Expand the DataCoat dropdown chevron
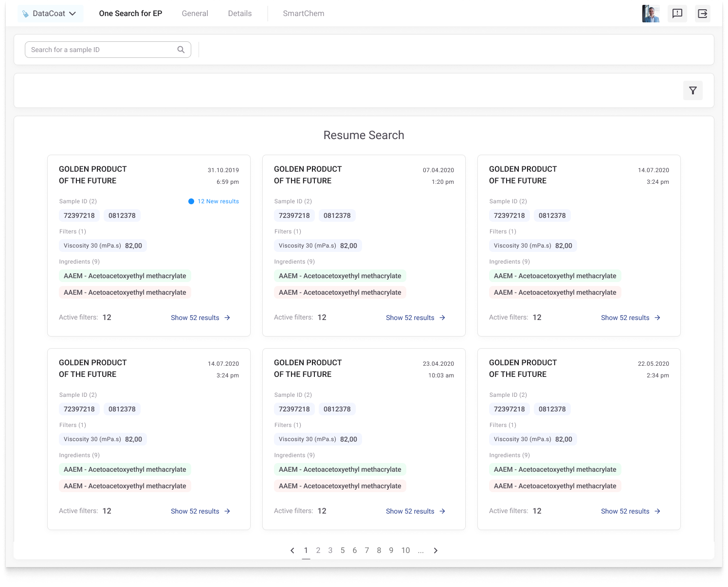This screenshot has height=587, width=728. pyautogui.click(x=73, y=14)
